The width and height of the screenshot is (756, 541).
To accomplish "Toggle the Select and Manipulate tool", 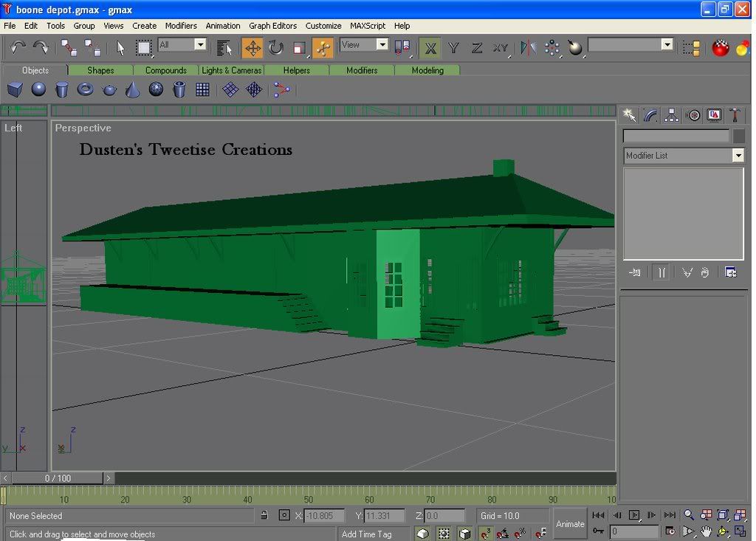I will click(x=323, y=48).
